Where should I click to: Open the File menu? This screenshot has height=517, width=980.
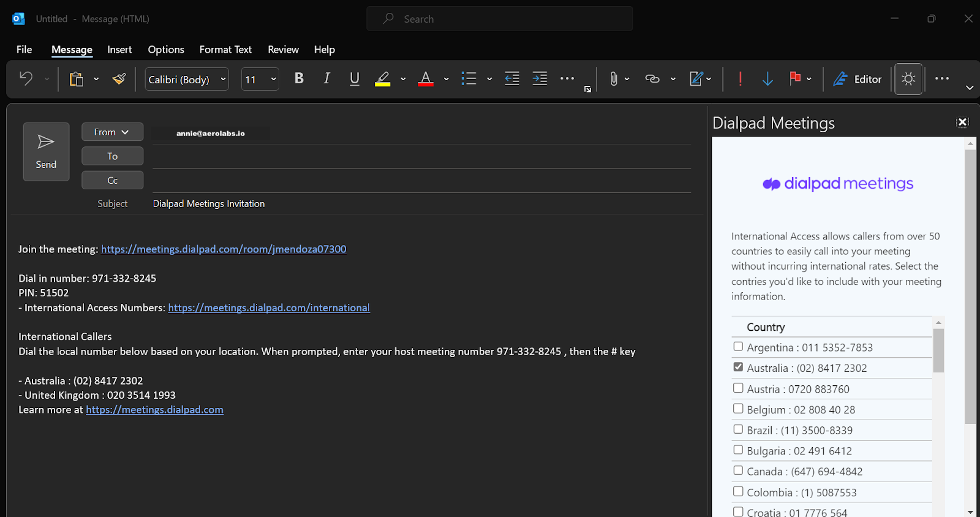(x=24, y=50)
